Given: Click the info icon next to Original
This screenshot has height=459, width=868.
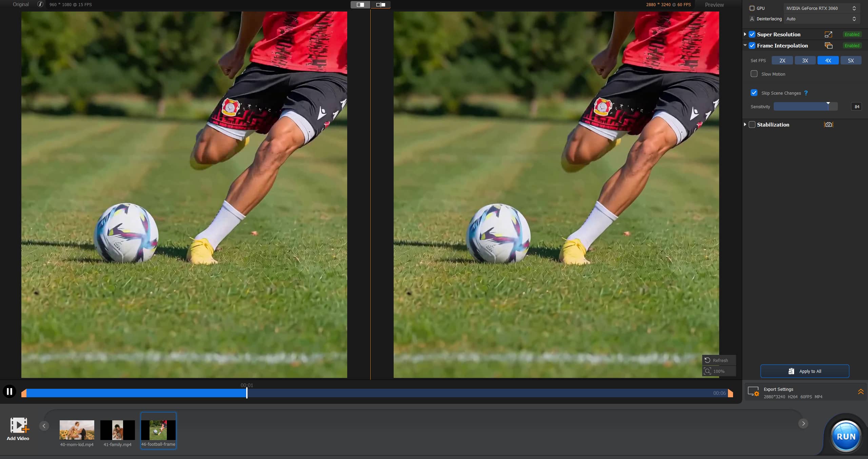Looking at the screenshot, I should click(40, 4).
